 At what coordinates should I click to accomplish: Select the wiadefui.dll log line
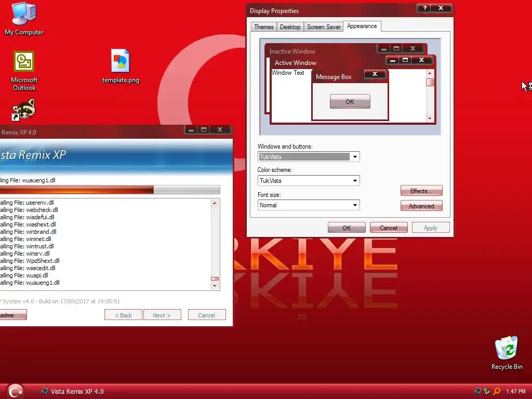pos(27,217)
